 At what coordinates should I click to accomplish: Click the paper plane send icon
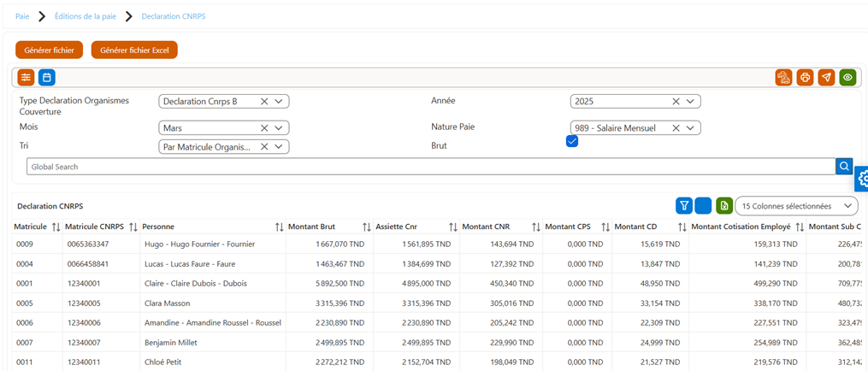tap(826, 78)
